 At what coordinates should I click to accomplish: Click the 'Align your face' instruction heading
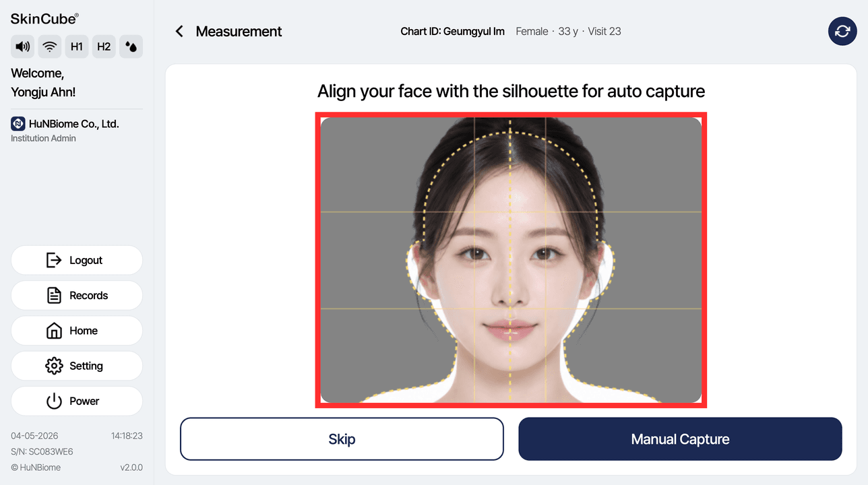point(511,91)
